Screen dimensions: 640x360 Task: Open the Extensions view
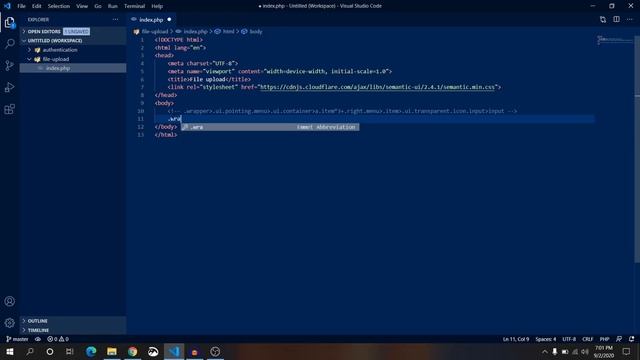click(x=10, y=109)
